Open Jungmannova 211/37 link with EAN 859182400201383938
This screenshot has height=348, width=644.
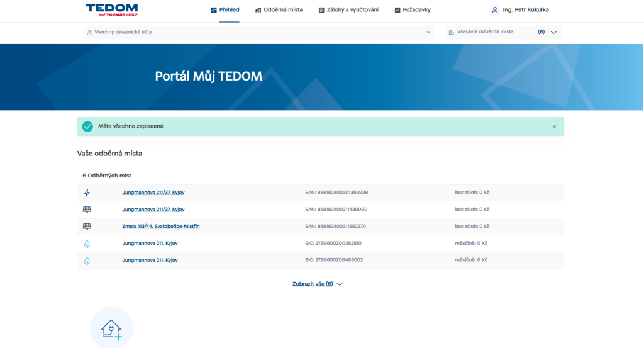tap(153, 193)
